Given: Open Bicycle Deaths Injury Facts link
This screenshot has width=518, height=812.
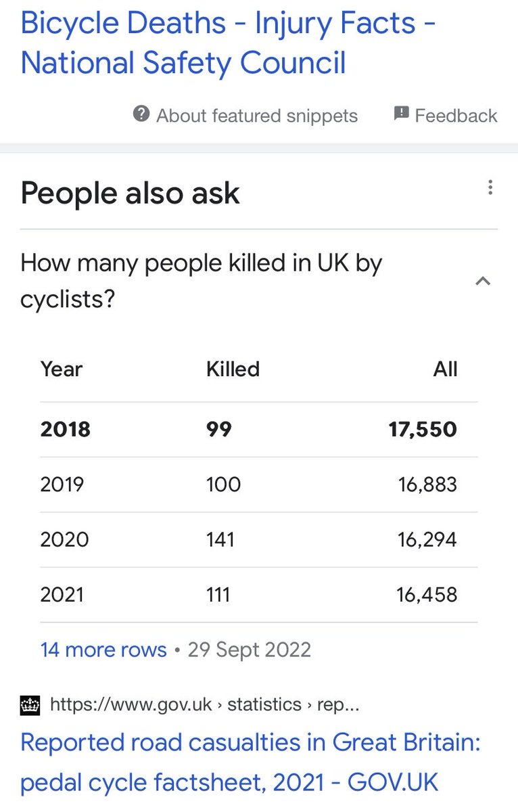Looking at the screenshot, I should point(229,43).
